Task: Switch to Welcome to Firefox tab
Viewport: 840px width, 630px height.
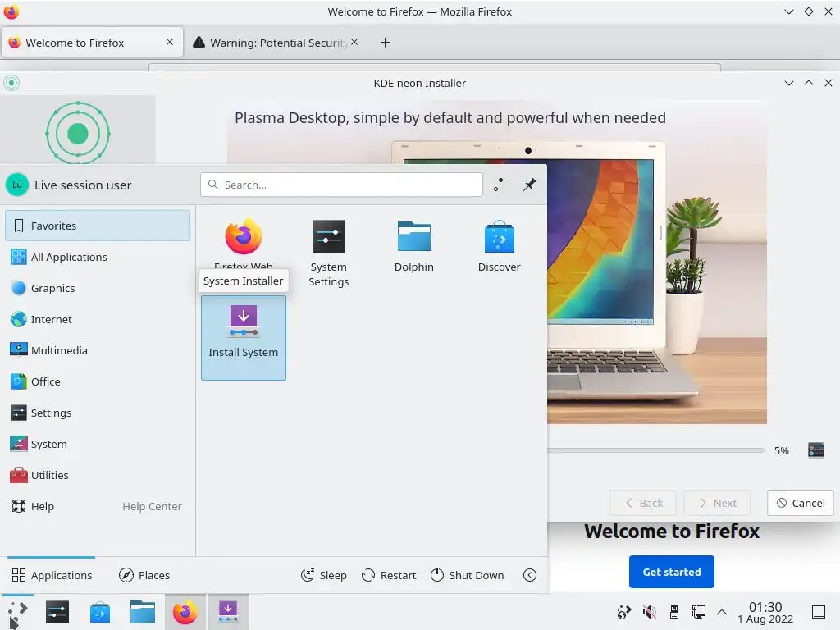Action: point(92,43)
